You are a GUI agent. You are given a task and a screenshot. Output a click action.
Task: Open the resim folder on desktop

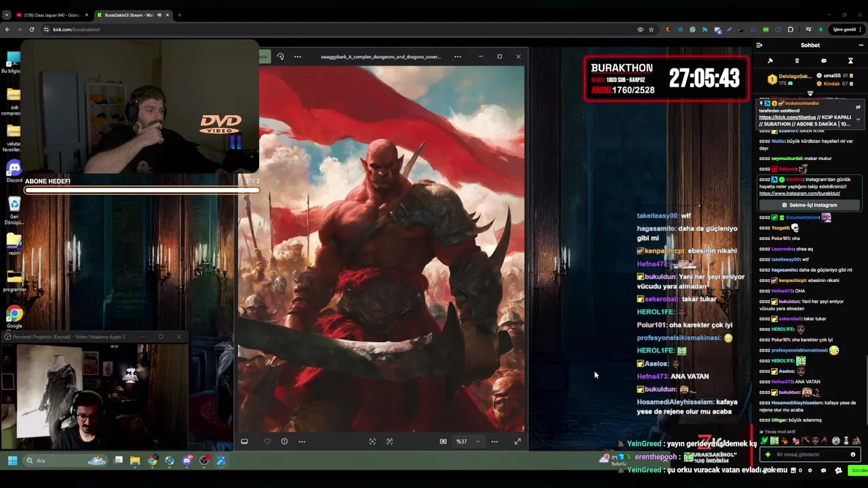coord(14,245)
